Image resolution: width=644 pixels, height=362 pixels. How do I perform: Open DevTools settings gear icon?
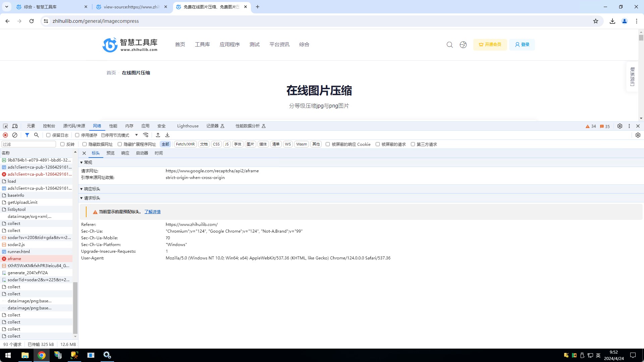[620, 126]
